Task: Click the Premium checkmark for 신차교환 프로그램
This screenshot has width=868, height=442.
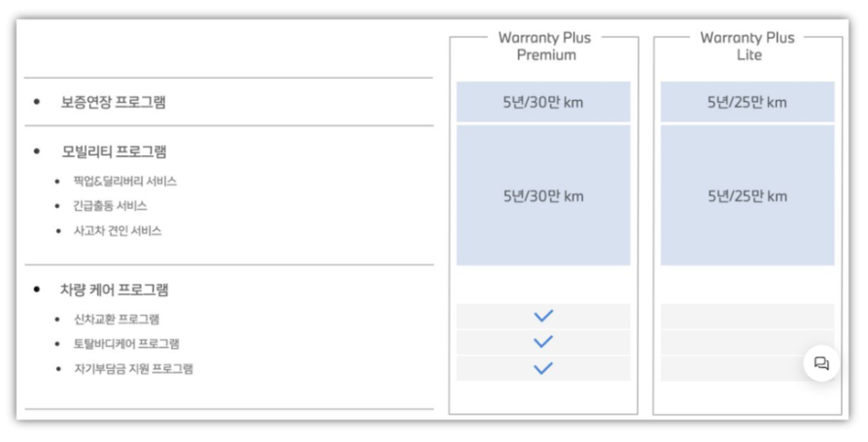Action: pos(543,316)
